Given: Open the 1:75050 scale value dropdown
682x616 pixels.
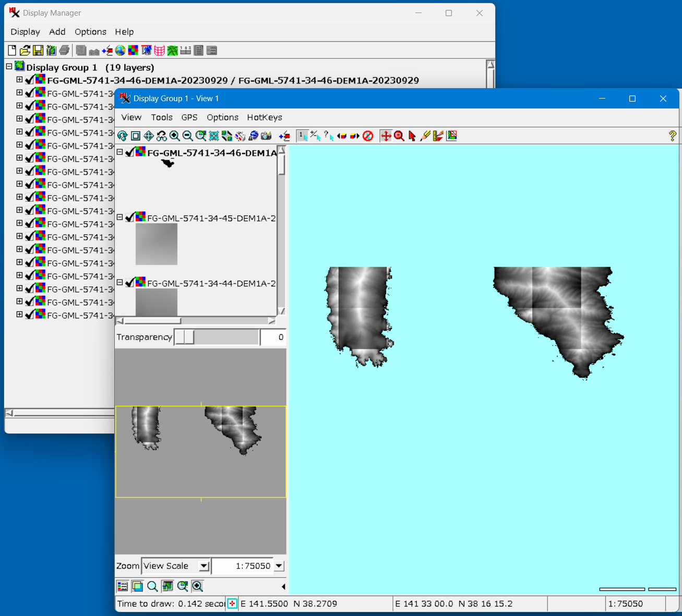Looking at the screenshot, I should [x=279, y=566].
